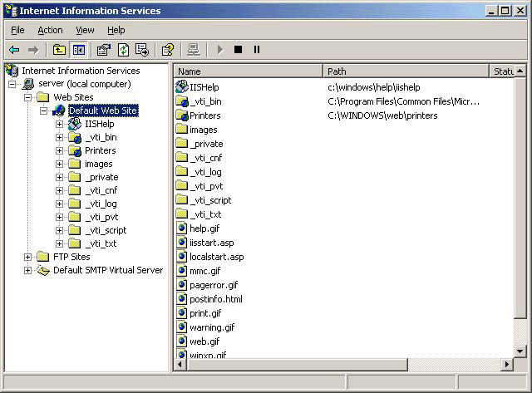Click the Back arrow toolbar icon
532x393 pixels.
[14, 50]
